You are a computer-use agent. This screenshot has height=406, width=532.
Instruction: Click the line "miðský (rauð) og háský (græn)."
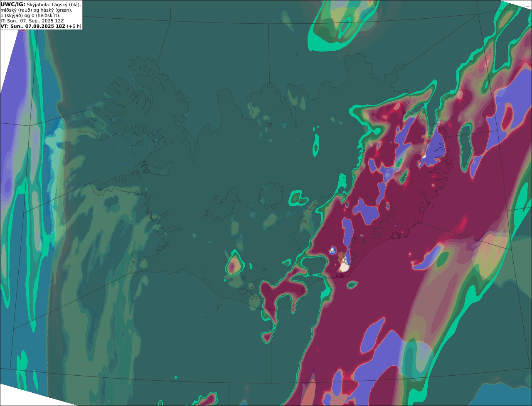pyautogui.click(x=37, y=10)
